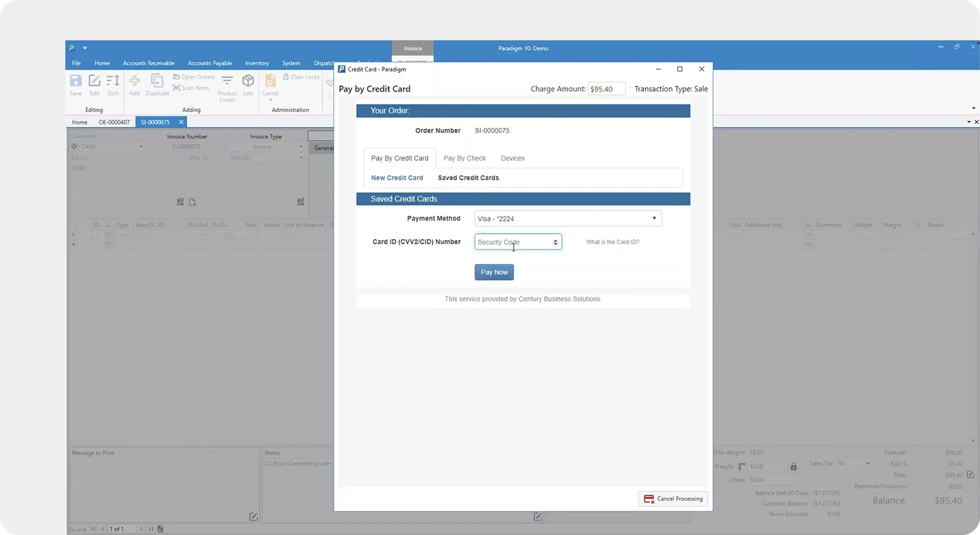Screen dimensions: 980x535
Task: Switch to the Pay By Check tab
Action: pyautogui.click(x=464, y=158)
